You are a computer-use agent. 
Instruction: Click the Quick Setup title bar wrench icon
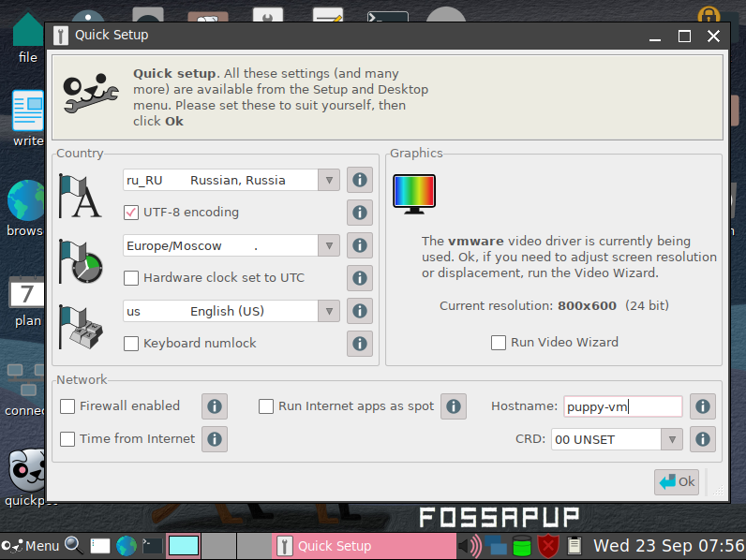60,36
